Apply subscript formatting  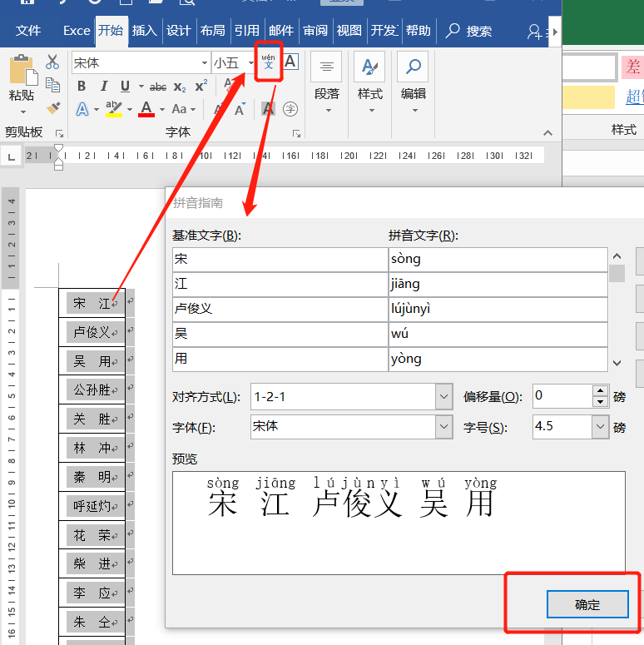pos(179,87)
